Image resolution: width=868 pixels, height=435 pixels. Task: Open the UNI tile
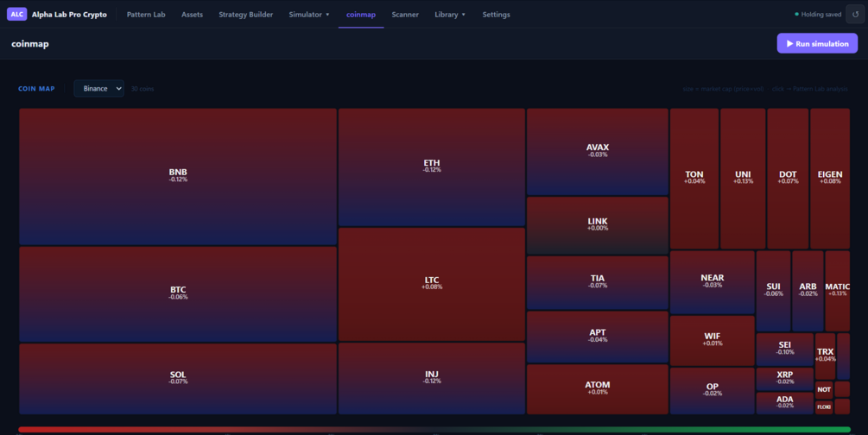coord(743,178)
